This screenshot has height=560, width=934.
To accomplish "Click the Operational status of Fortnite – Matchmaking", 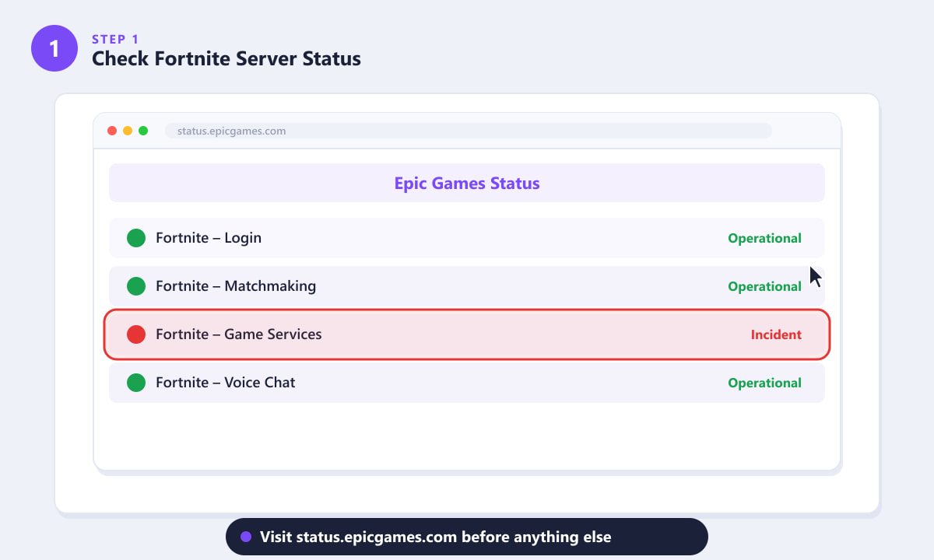I will tap(764, 287).
